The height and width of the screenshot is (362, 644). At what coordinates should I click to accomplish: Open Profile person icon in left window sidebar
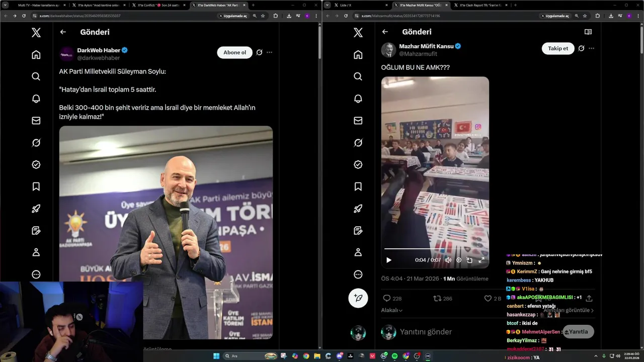point(36,252)
